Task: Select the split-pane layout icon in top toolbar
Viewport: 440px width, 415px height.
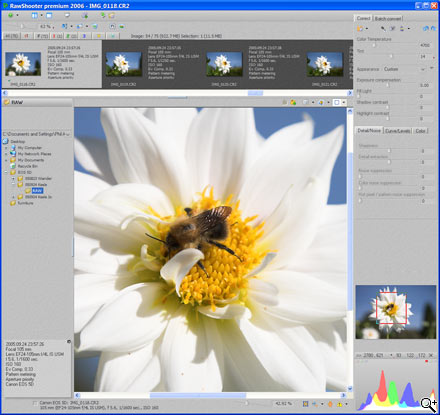Action: tap(35, 15)
